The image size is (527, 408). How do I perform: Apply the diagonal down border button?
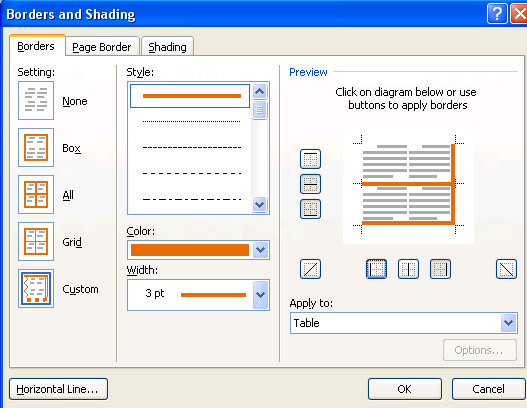coord(506,269)
